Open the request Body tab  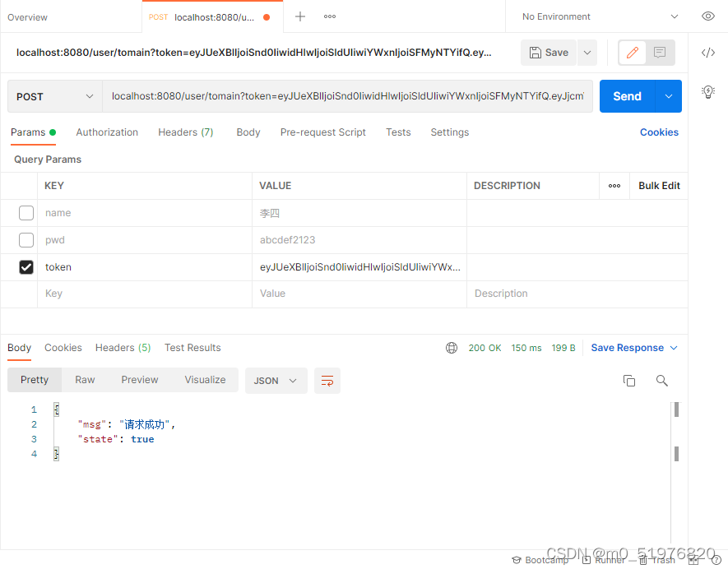pos(248,132)
